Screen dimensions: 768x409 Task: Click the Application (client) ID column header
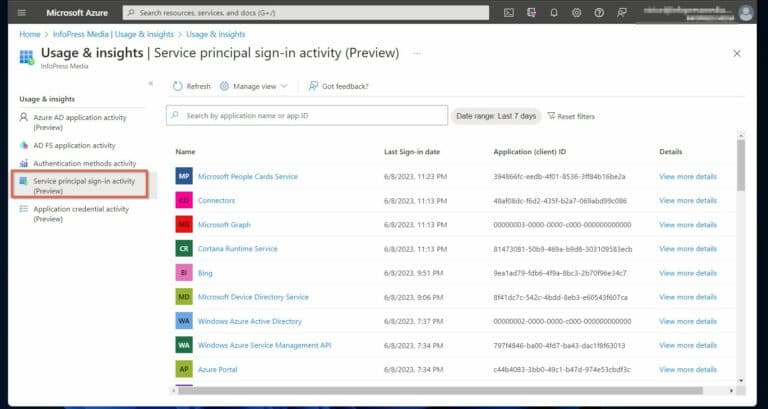[x=530, y=152]
